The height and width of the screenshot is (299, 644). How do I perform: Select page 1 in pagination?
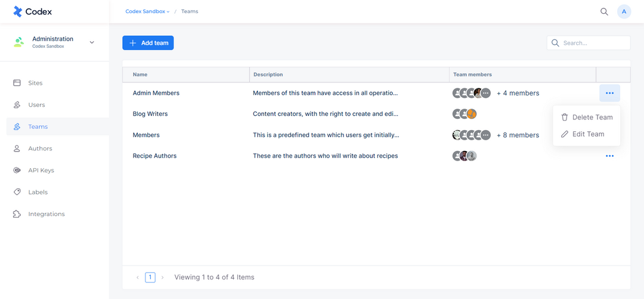point(150,278)
